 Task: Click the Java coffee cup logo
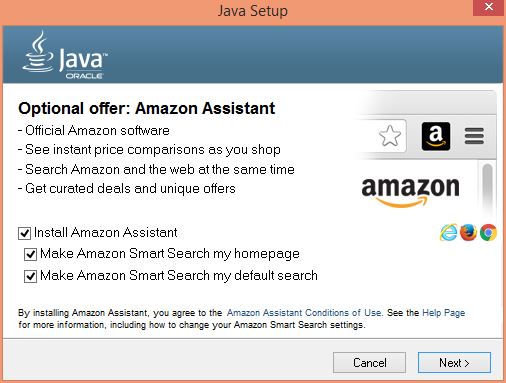(x=38, y=51)
